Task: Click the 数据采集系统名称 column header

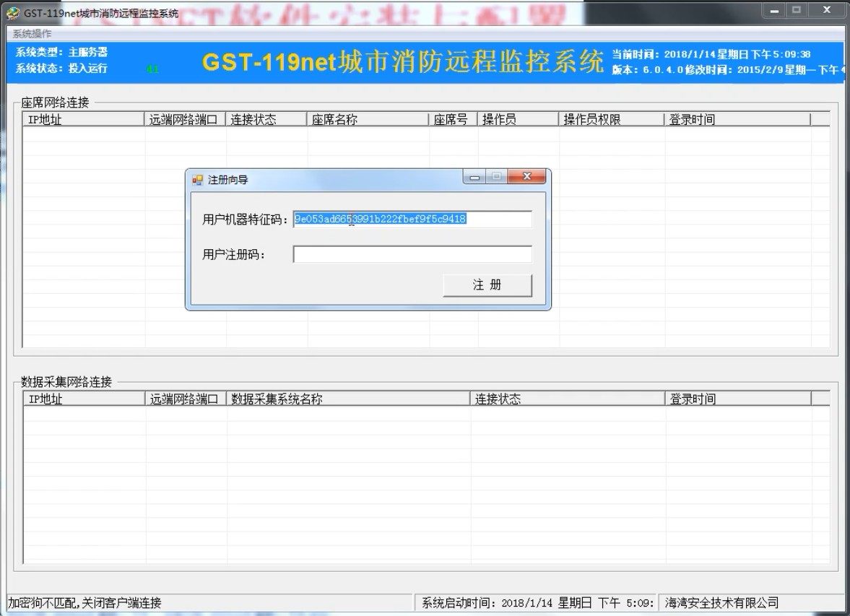Action: point(348,399)
